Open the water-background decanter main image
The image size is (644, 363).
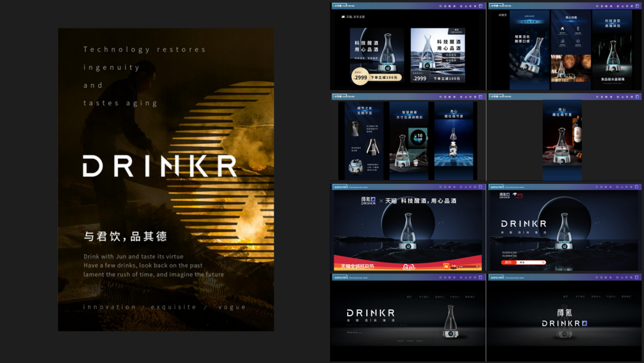tap(438, 56)
